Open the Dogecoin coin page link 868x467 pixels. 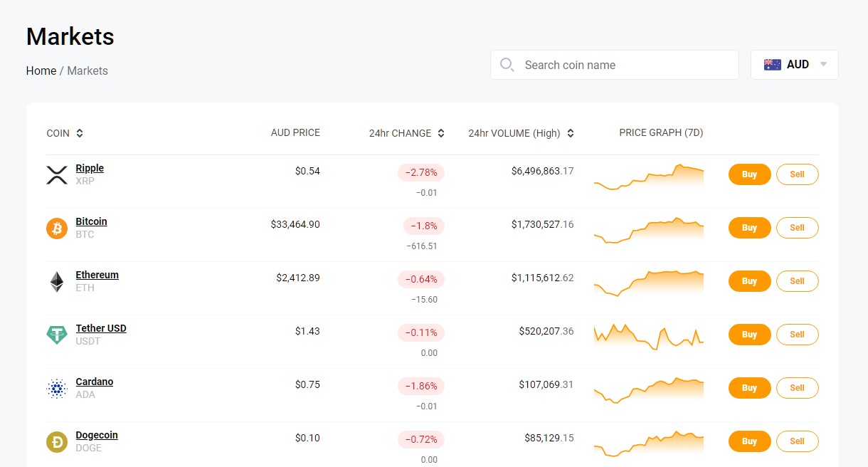tap(97, 436)
